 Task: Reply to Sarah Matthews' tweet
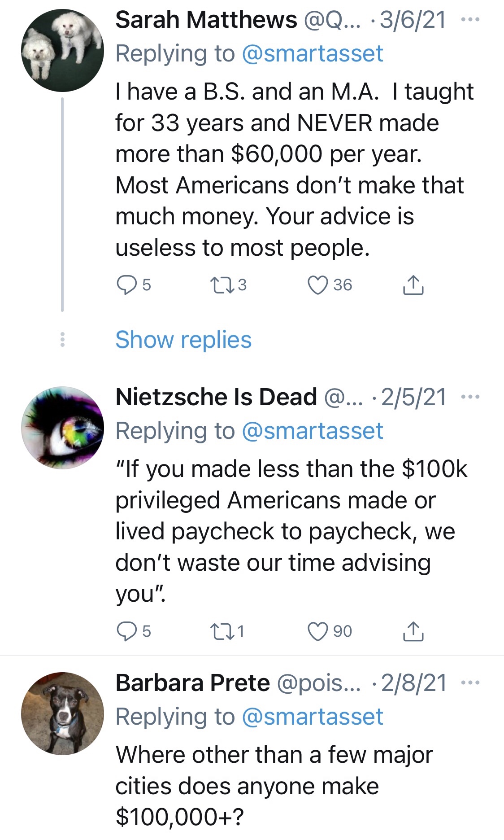pos(127,285)
